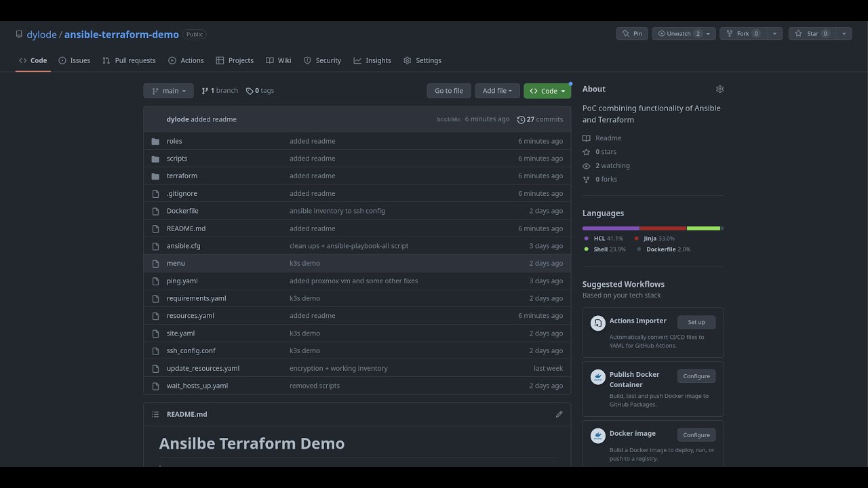Open repository Settings tab
This screenshot has width=868, height=488.
[x=422, y=60]
